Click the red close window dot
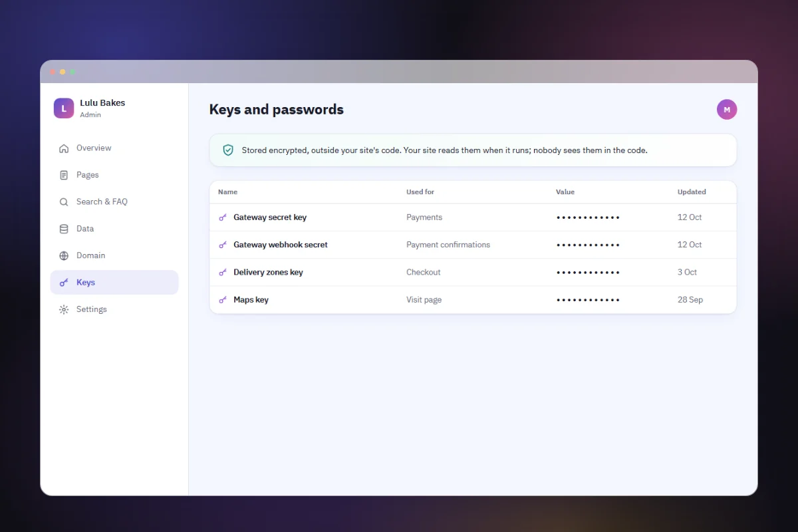 click(53, 72)
